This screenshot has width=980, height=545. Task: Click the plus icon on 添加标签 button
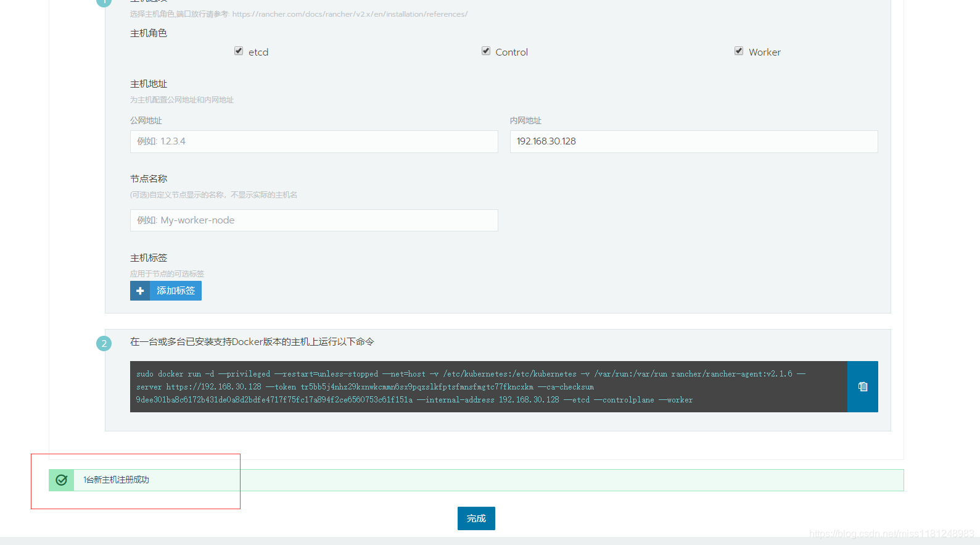tap(140, 291)
